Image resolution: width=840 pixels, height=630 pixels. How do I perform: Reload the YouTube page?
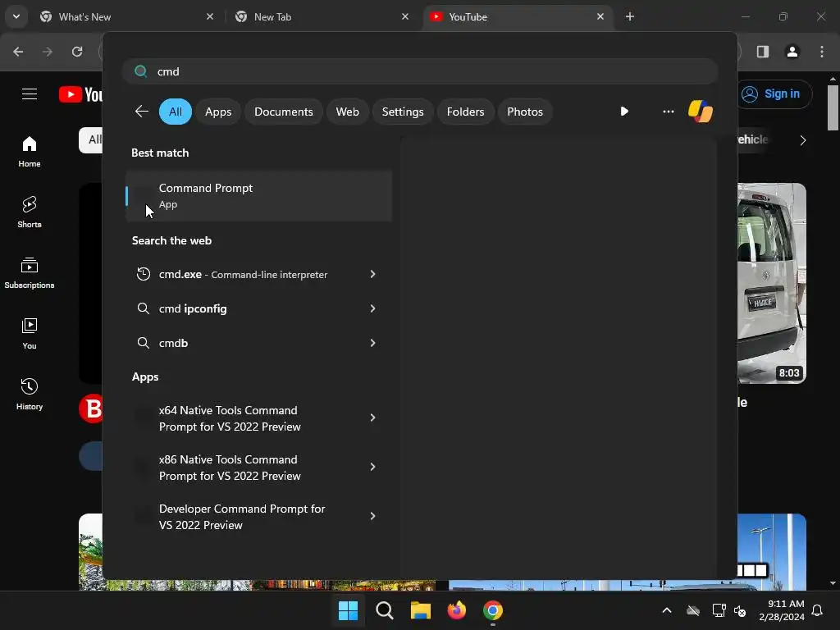point(77,52)
